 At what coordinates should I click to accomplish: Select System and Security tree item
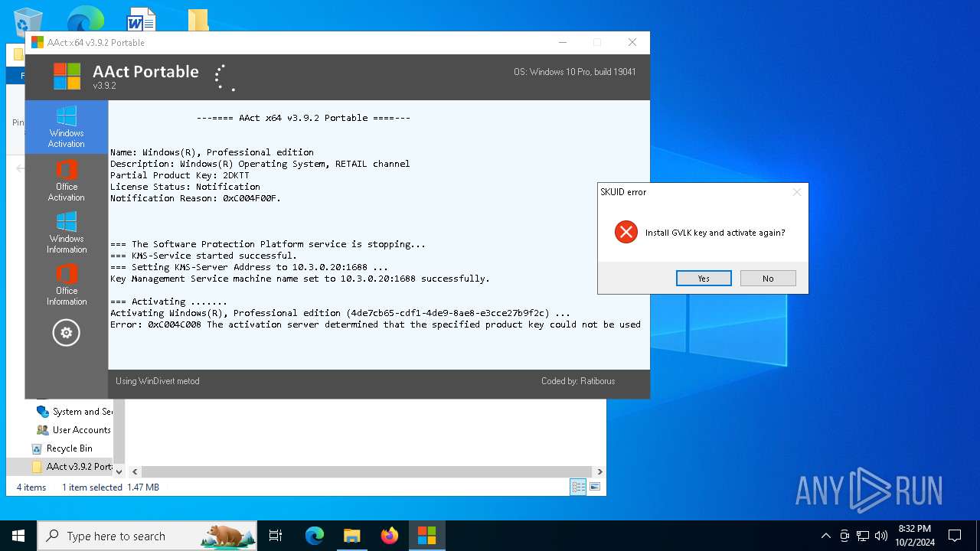coord(74,412)
